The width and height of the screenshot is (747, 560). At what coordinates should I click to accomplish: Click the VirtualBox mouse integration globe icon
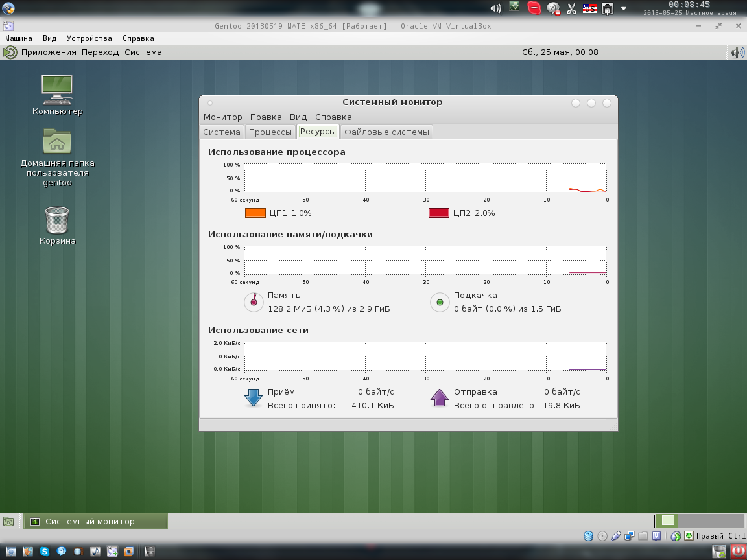[676, 536]
